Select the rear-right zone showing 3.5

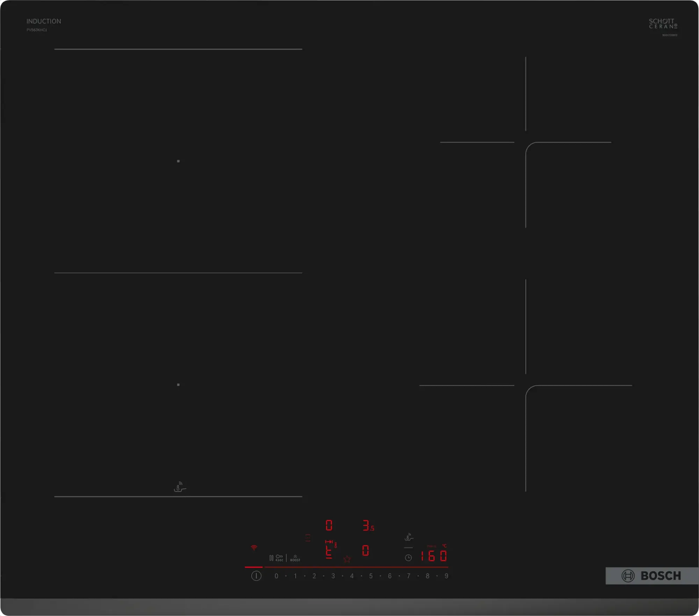point(368,526)
